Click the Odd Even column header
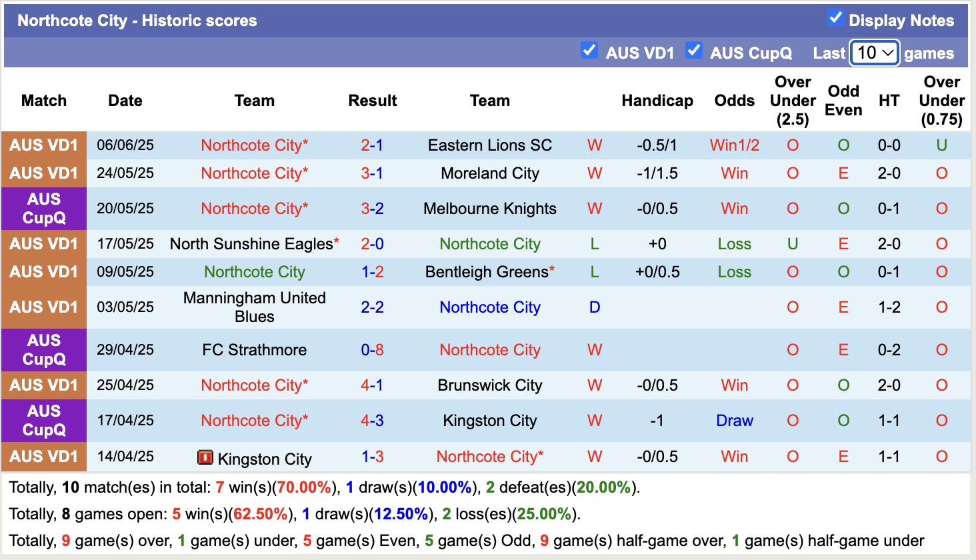This screenshot has height=560, width=976. point(843,101)
